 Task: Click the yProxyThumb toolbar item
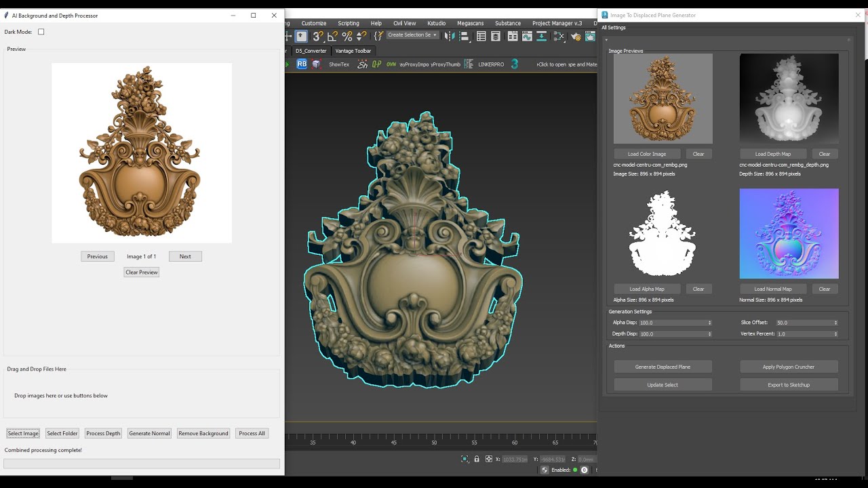click(446, 64)
